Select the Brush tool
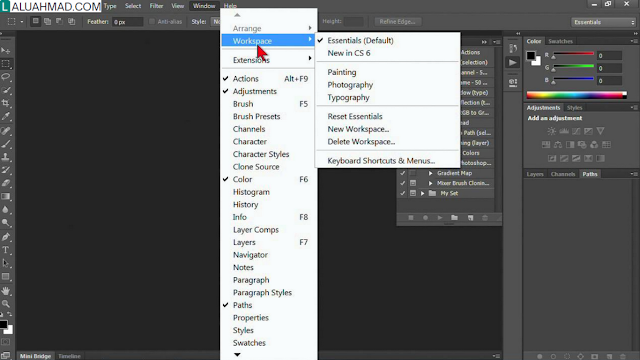 (x=6, y=144)
